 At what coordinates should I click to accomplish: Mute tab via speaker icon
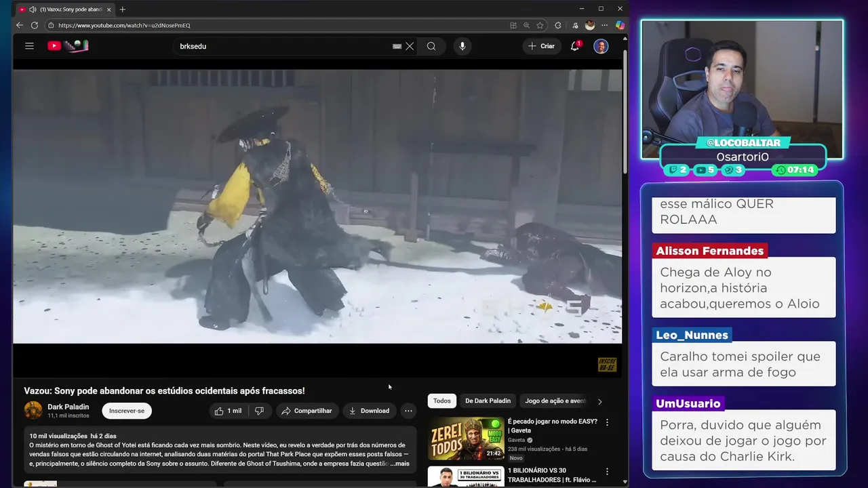pyautogui.click(x=33, y=9)
